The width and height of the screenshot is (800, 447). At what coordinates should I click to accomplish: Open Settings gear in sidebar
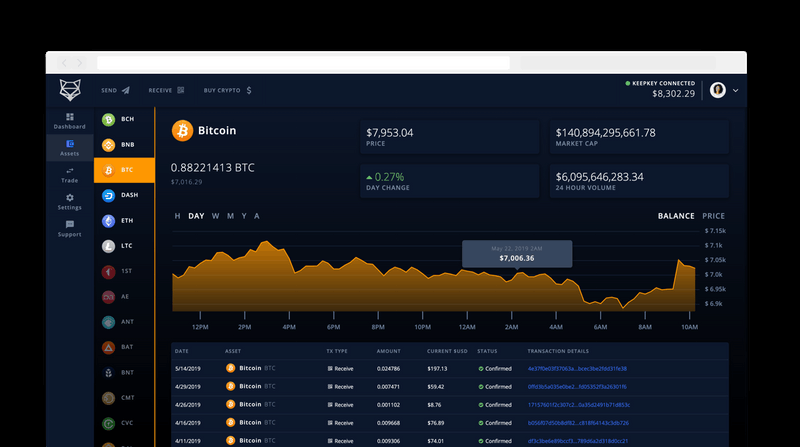70,197
